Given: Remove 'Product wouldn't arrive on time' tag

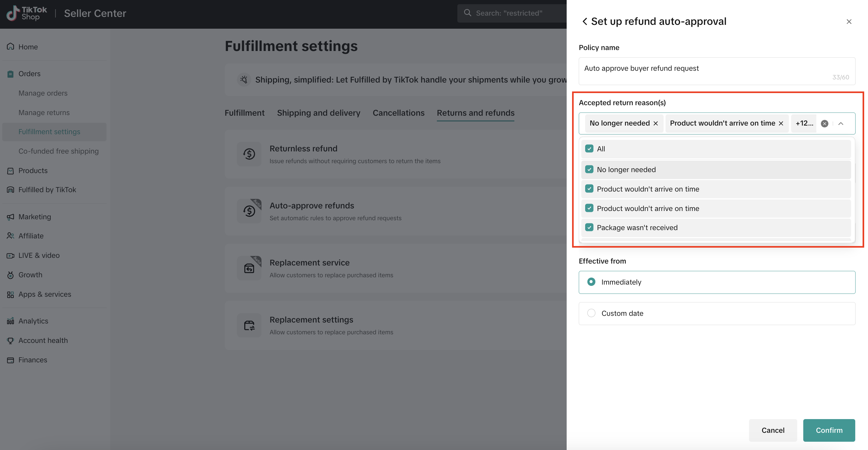Looking at the screenshot, I should pyautogui.click(x=781, y=123).
